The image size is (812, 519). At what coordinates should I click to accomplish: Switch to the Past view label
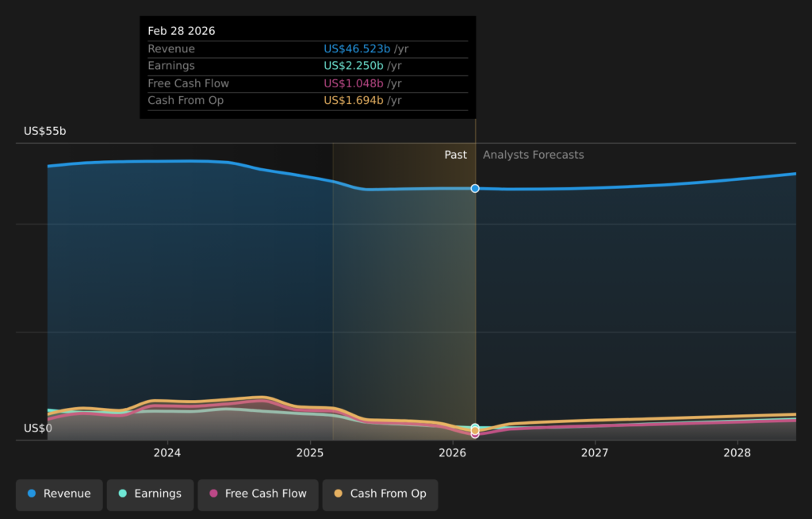(456, 155)
